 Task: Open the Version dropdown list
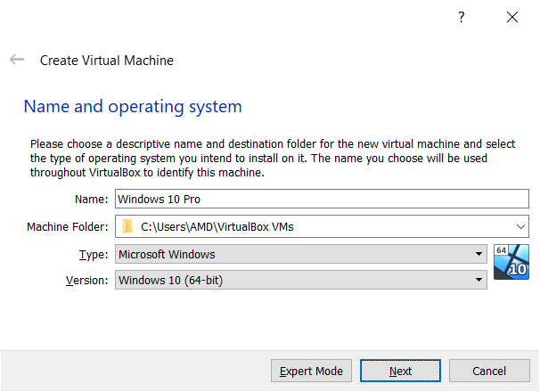(479, 280)
